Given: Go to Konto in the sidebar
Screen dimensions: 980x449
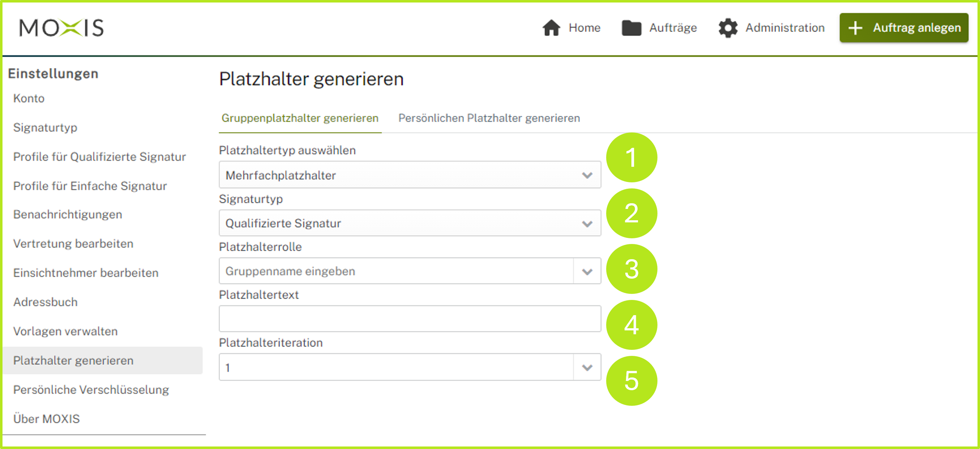Looking at the screenshot, I should 29,98.
